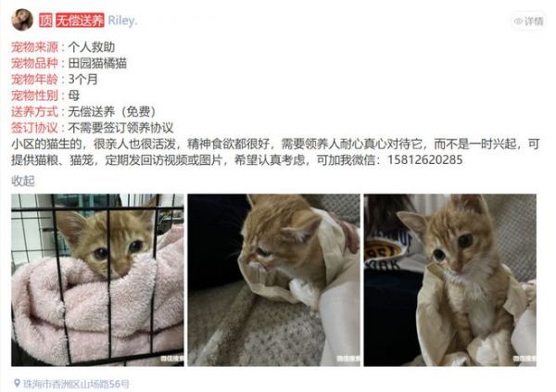Open the third kitten photo
The height and width of the screenshot is (392, 556).
click(450, 280)
